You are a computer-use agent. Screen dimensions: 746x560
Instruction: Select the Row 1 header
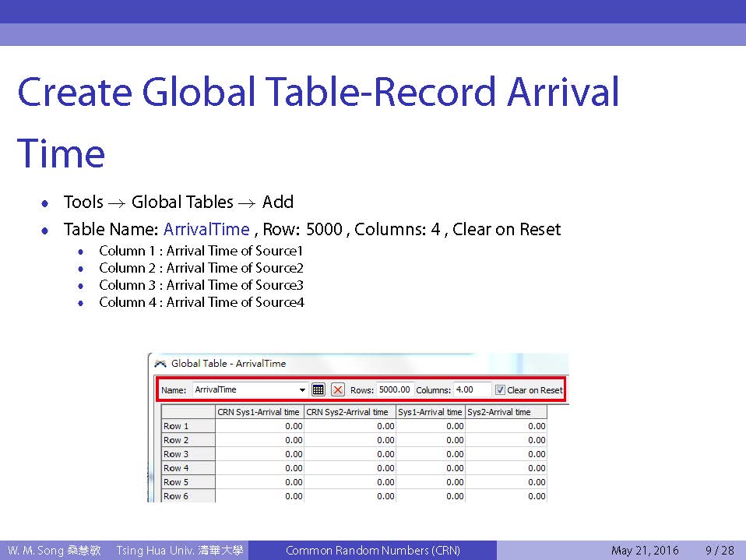(176, 426)
